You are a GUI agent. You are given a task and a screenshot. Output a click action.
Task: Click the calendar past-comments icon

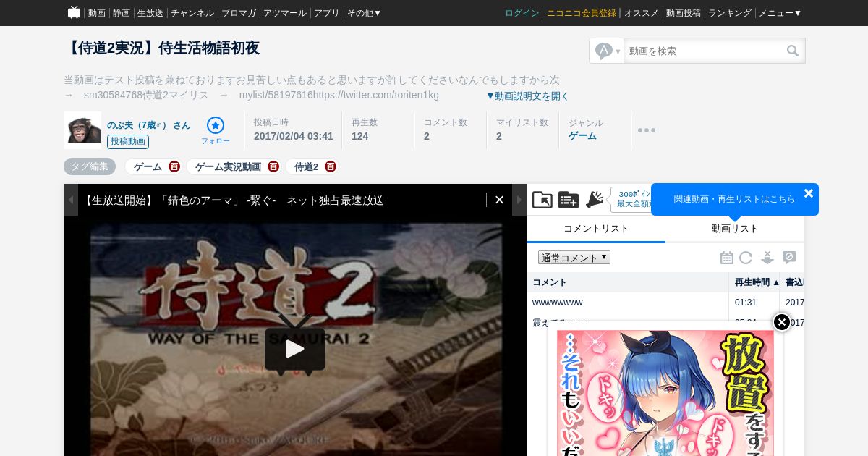727,258
